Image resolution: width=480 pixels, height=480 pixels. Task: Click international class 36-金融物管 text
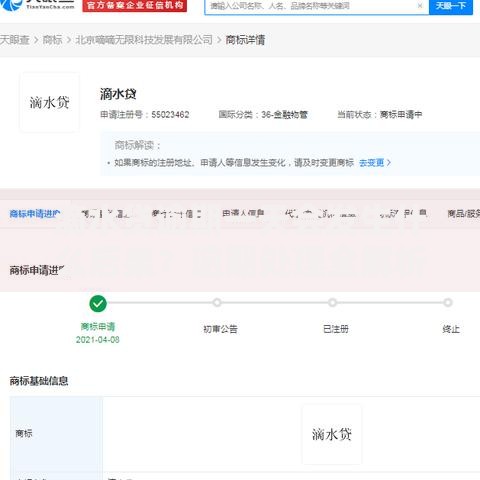point(284,115)
